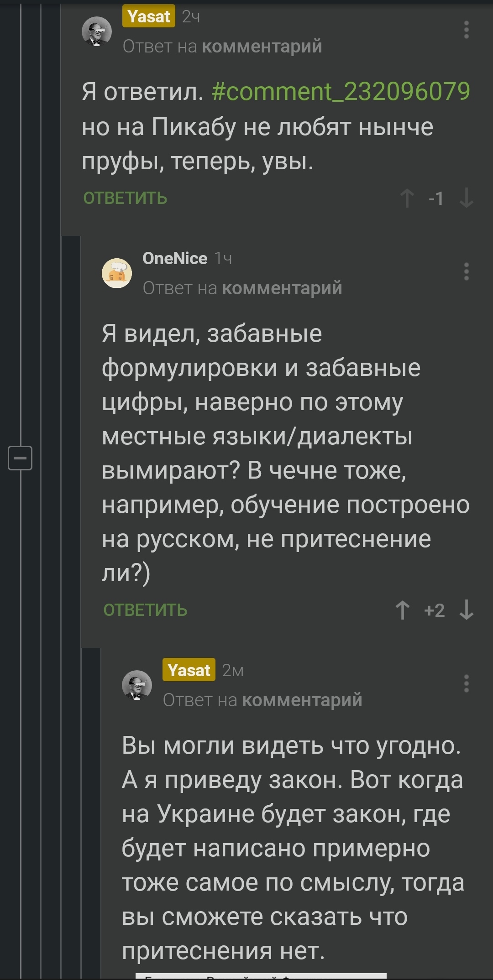Tap the OneNice username
Viewport: 493px width, 980px height.
[x=174, y=259]
